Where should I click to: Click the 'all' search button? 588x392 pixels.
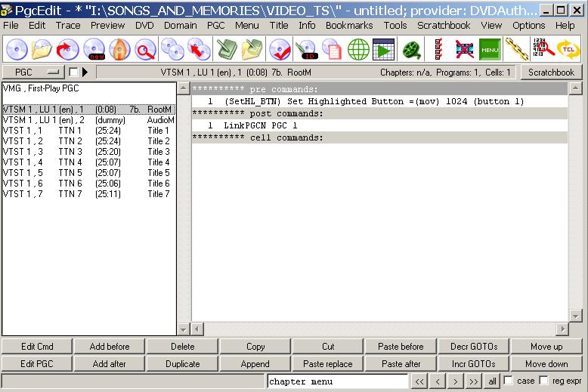click(x=492, y=381)
